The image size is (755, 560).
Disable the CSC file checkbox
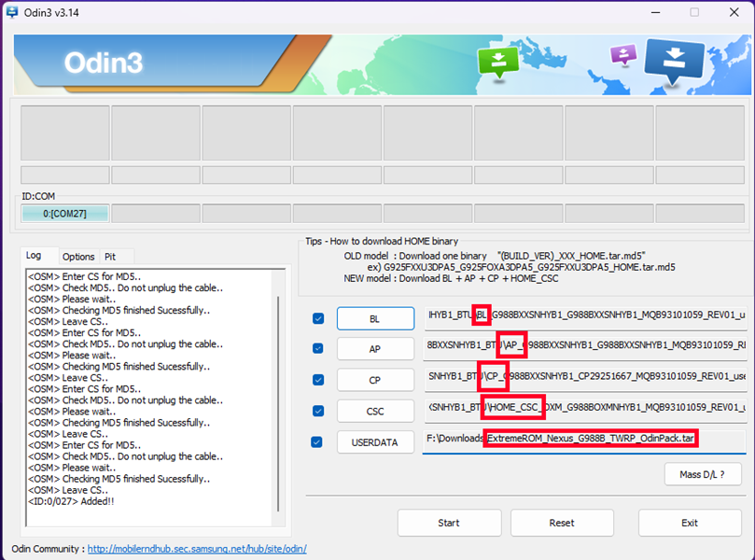click(318, 411)
